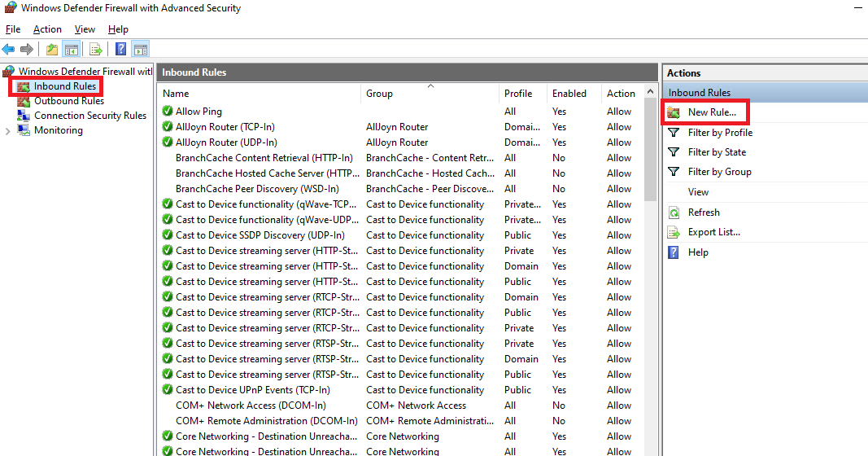Screen dimensions: 868x456
Task: Click the COM+ Network Access group cell
Action: coord(417,406)
